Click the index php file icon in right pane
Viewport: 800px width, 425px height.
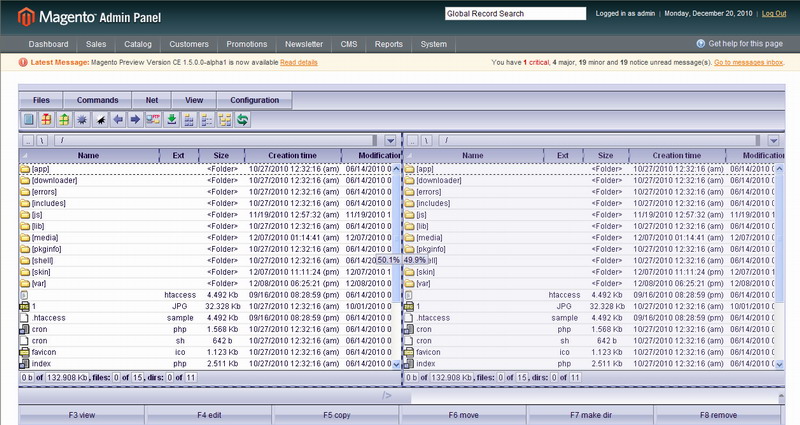click(x=409, y=364)
